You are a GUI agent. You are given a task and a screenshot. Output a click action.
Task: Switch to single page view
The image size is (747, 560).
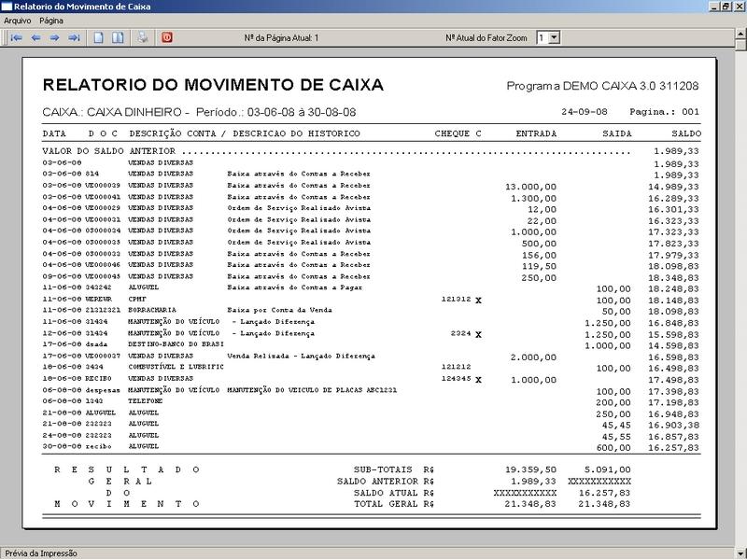click(x=99, y=38)
